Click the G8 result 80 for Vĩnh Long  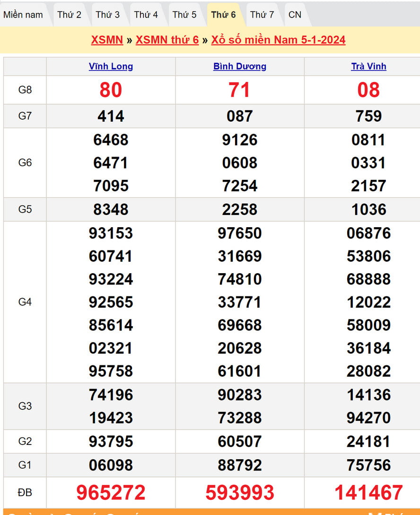(x=111, y=90)
